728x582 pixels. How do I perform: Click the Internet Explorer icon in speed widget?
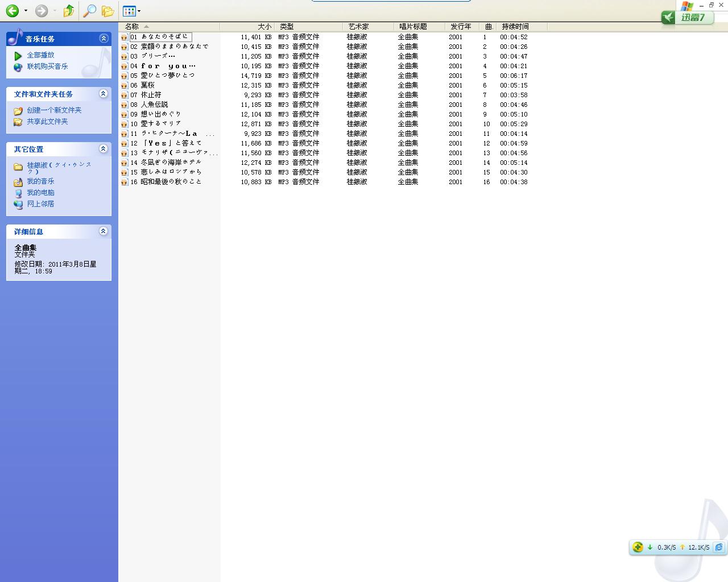pos(719,547)
